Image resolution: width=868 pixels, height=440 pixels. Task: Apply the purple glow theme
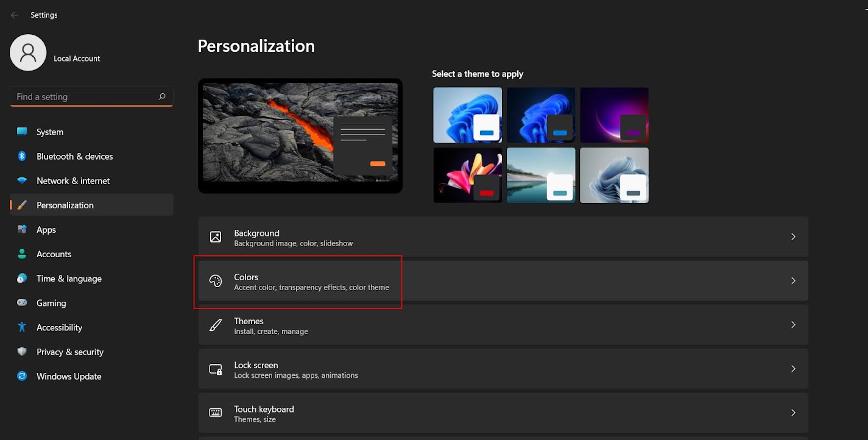[614, 115]
